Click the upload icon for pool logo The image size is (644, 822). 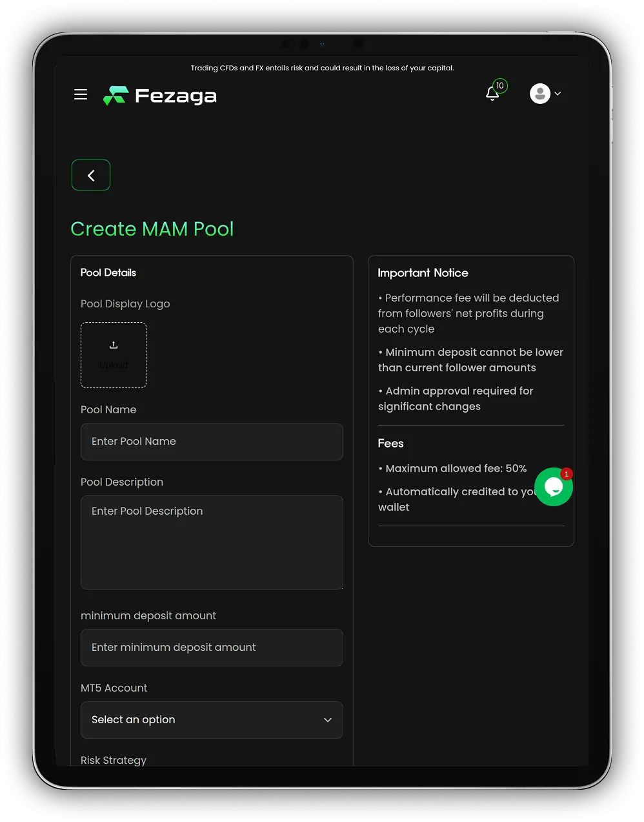point(114,345)
